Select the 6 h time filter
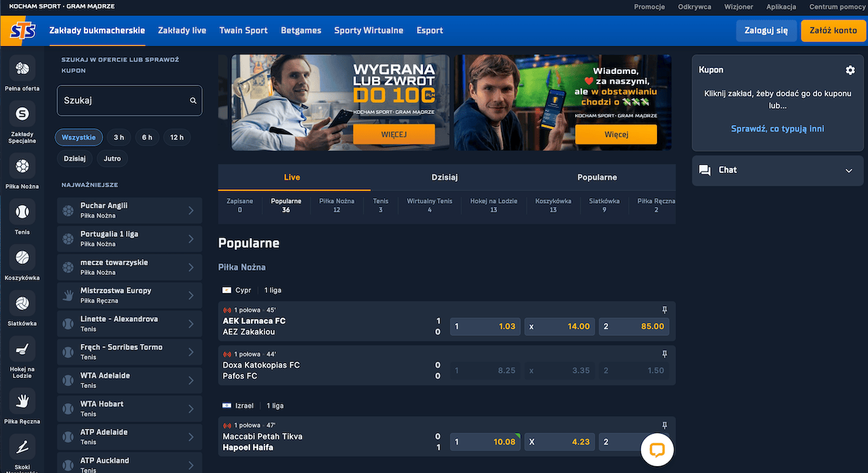This screenshot has height=473, width=868. click(x=147, y=137)
